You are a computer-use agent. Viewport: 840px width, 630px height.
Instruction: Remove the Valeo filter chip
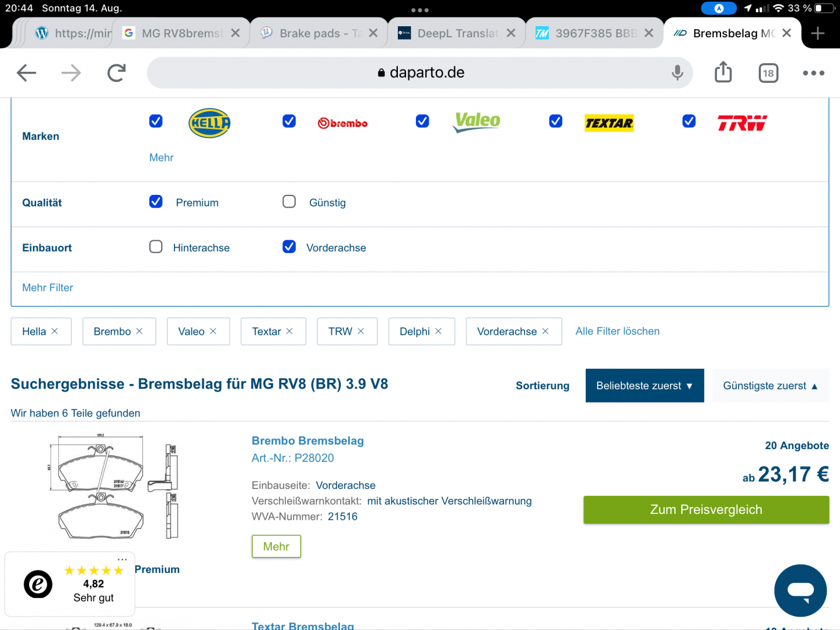[213, 331]
